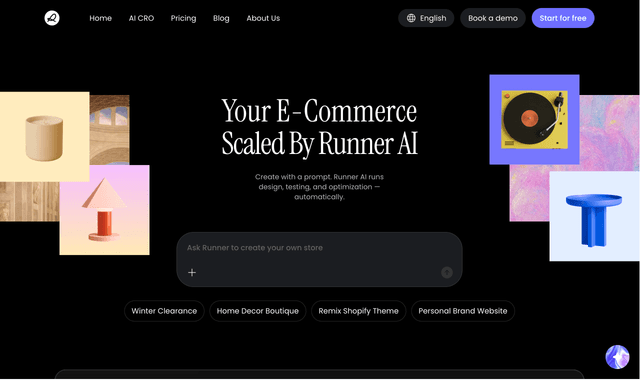The height and width of the screenshot is (380, 640).
Task: Click the pink lamp product image
Action: pyautogui.click(x=104, y=210)
